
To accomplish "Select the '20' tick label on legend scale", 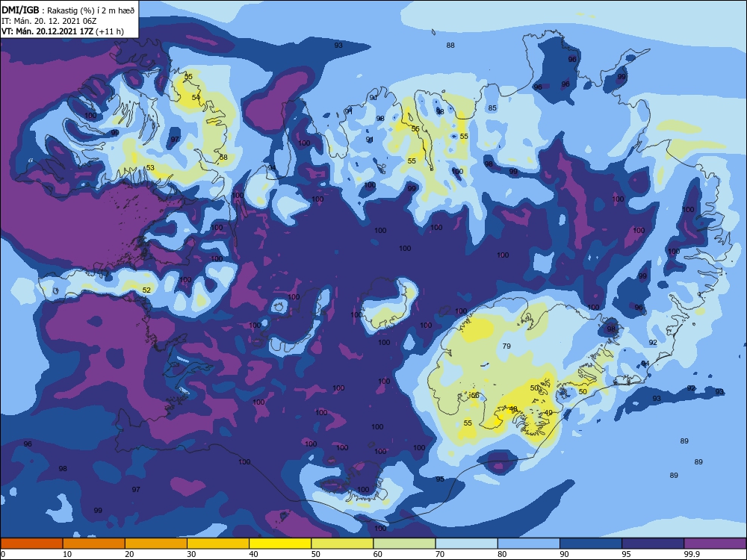I will [129, 554].
